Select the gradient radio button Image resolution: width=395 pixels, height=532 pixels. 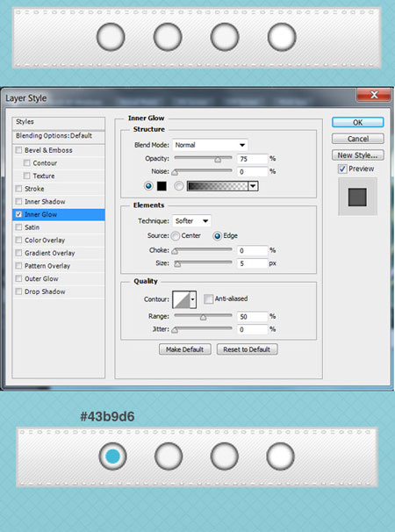click(x=179, y=186)
